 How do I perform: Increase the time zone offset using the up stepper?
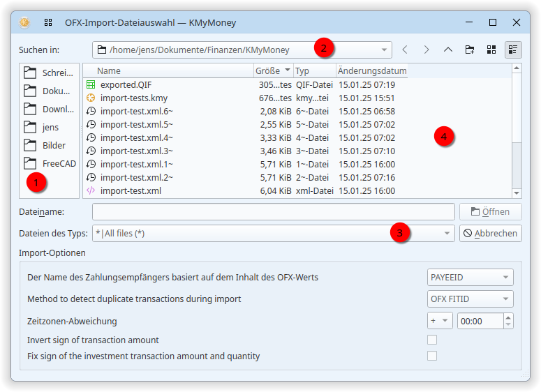(508, 317)
